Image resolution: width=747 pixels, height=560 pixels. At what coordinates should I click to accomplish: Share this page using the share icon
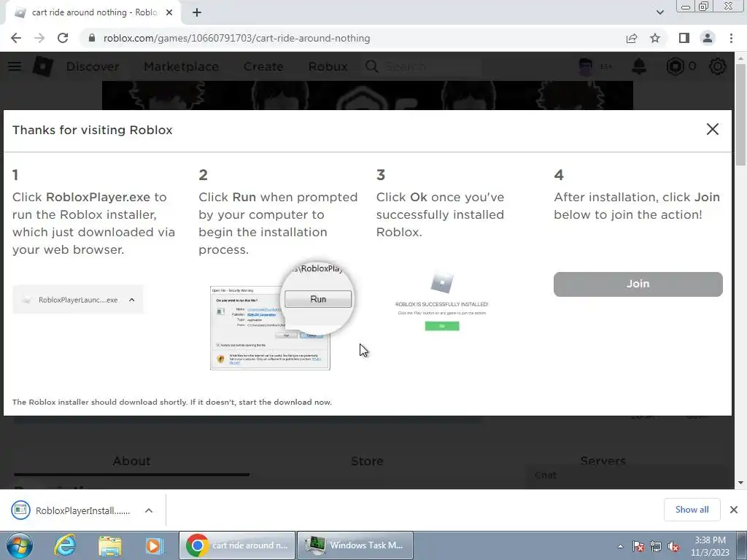pyautogui.click(x=632, y=38)
